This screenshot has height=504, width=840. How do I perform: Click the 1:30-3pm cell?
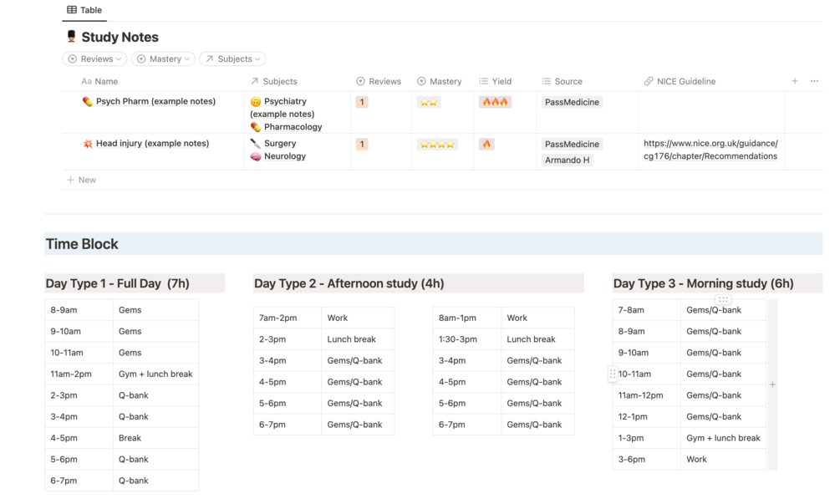[x=466, y=339]
